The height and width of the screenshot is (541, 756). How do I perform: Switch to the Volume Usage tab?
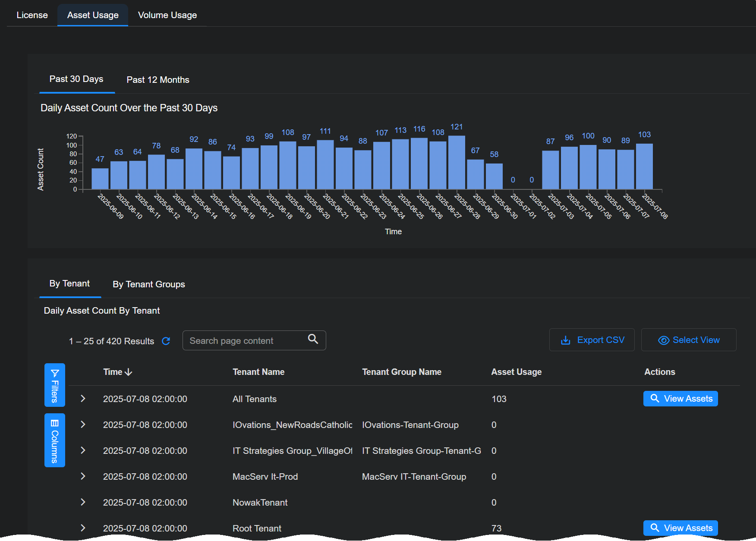(167, 15)
